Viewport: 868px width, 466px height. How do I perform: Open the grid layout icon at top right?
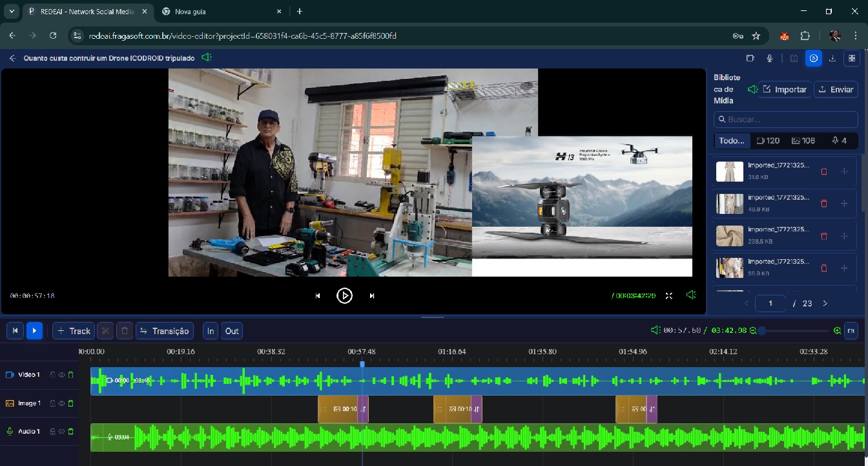tap(852, 58)
